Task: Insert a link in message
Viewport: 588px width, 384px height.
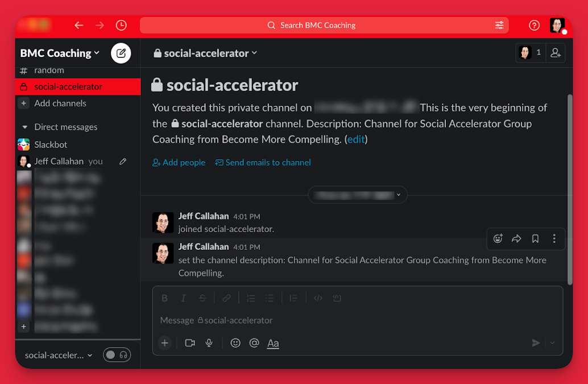Action: [x=226, y=298]
